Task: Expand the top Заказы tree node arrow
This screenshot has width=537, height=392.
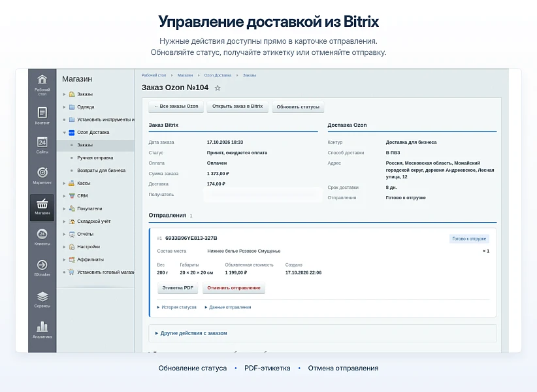Action: (65, 94)
